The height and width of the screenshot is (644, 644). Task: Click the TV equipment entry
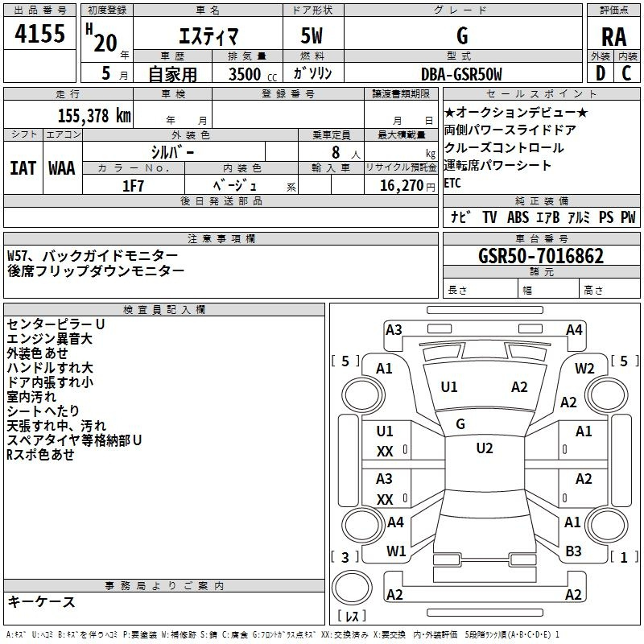point(489,217)
